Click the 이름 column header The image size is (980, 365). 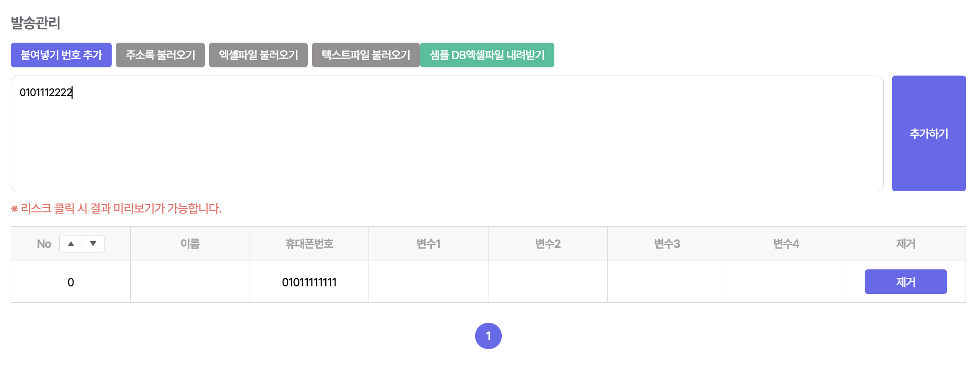tap(190, 244)
